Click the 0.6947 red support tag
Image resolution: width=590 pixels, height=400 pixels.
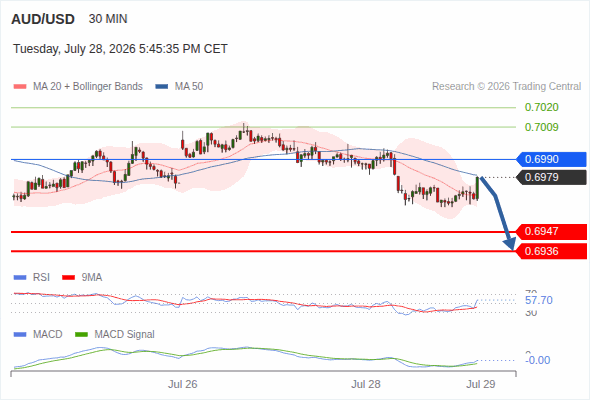point(551,231)
